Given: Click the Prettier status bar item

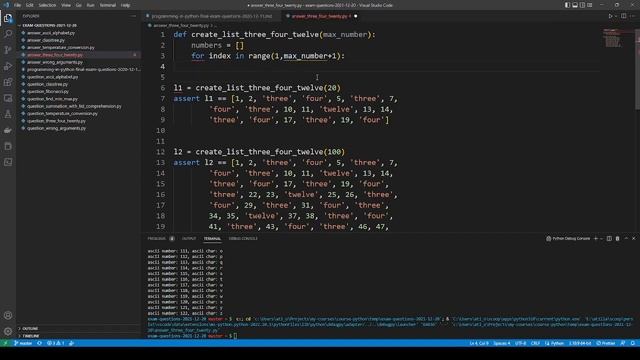Looking at the screenshot, I should 606,343.
